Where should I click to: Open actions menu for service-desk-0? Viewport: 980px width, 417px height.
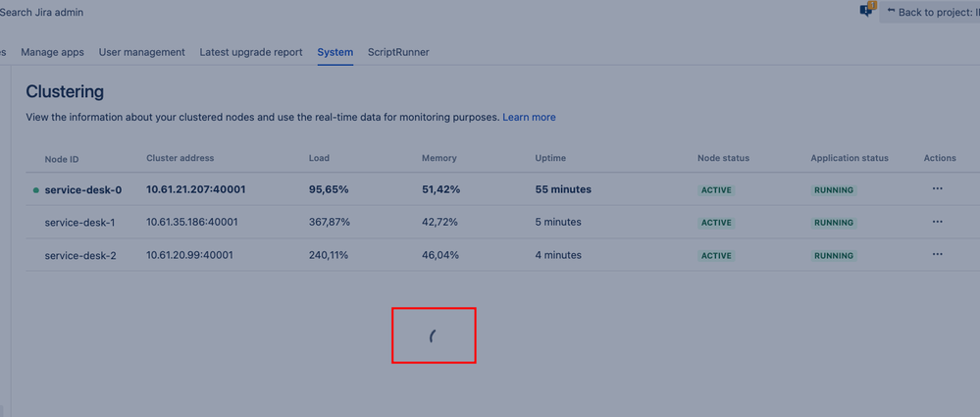point(937,188)
